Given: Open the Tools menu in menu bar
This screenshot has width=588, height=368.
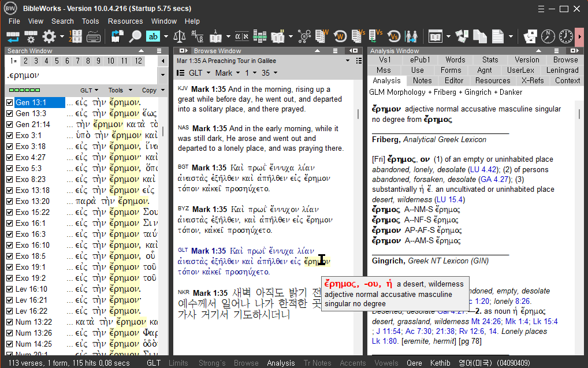Looking at the screenshot, I should click(90, 21).
